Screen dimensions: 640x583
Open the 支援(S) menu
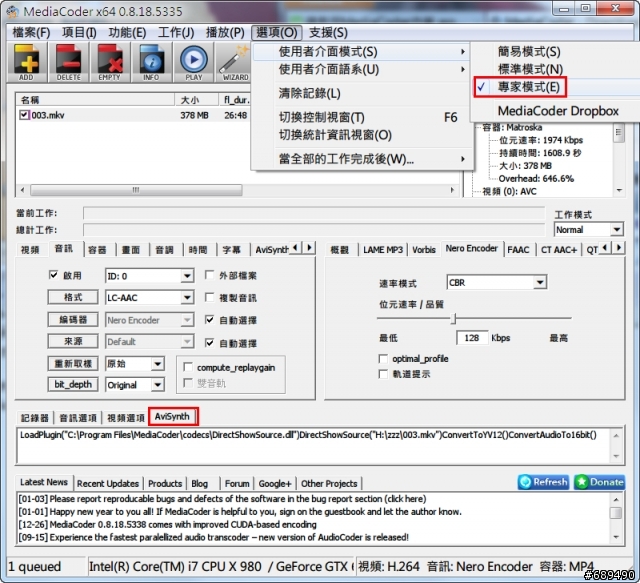328,32
